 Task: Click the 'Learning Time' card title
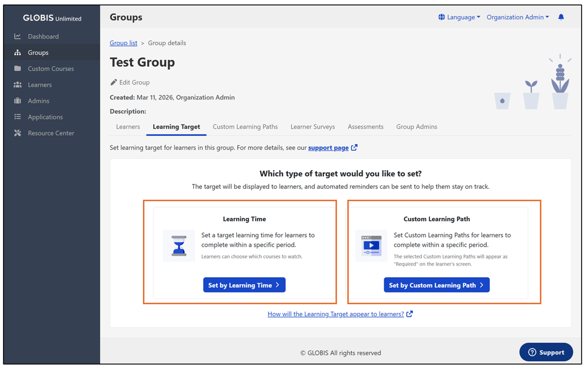245,219
